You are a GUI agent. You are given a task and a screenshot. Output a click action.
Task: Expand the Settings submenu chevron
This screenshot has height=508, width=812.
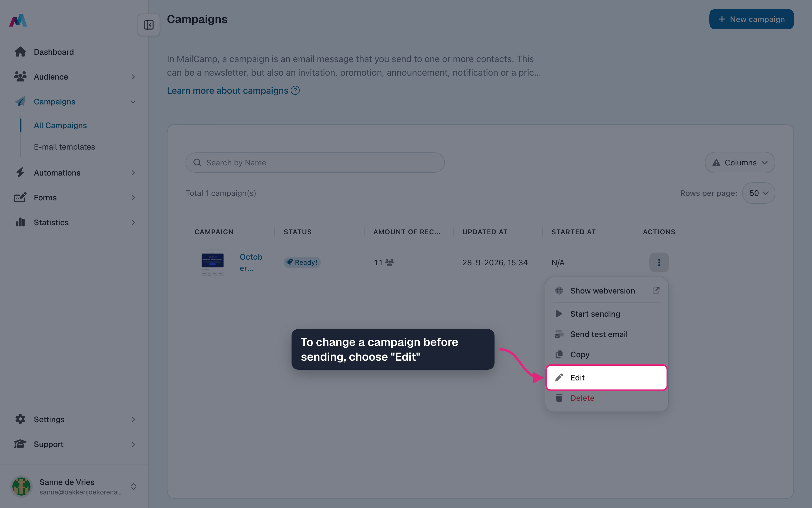133,419
